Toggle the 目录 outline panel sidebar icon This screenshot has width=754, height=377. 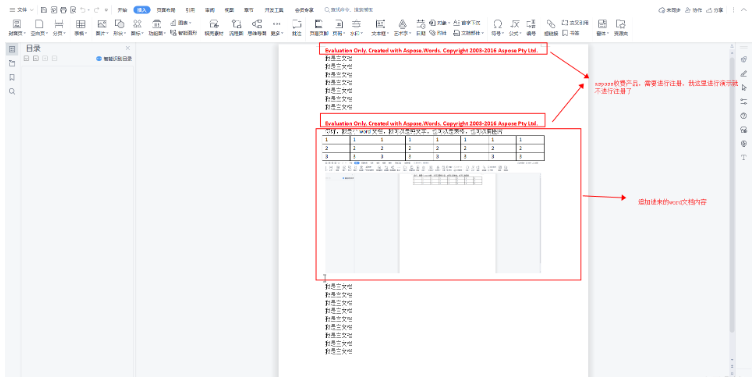click(13, 49)
